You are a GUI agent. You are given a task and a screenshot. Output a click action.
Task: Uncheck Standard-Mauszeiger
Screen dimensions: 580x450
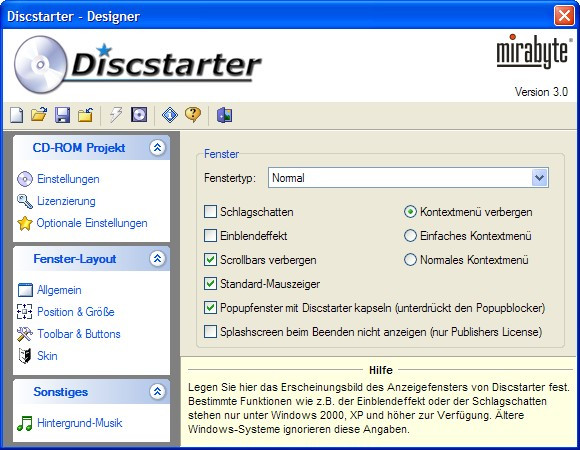210,284
